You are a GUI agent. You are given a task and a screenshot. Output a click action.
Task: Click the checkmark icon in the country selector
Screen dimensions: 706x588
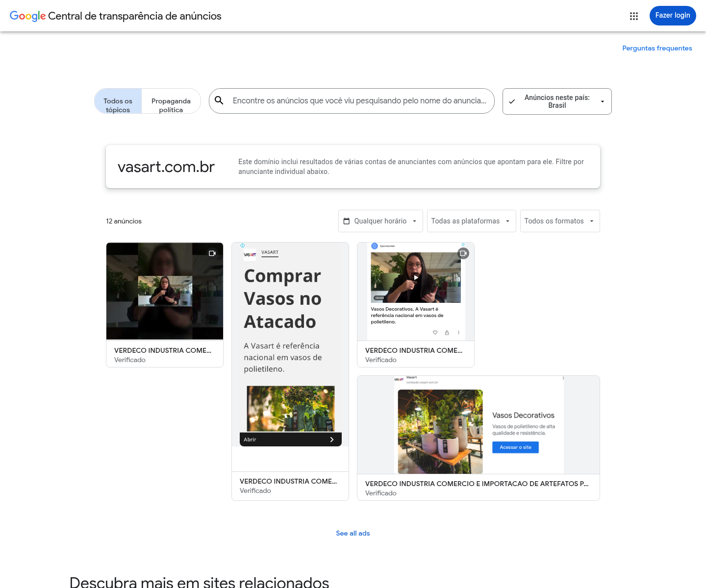[512, 101]
